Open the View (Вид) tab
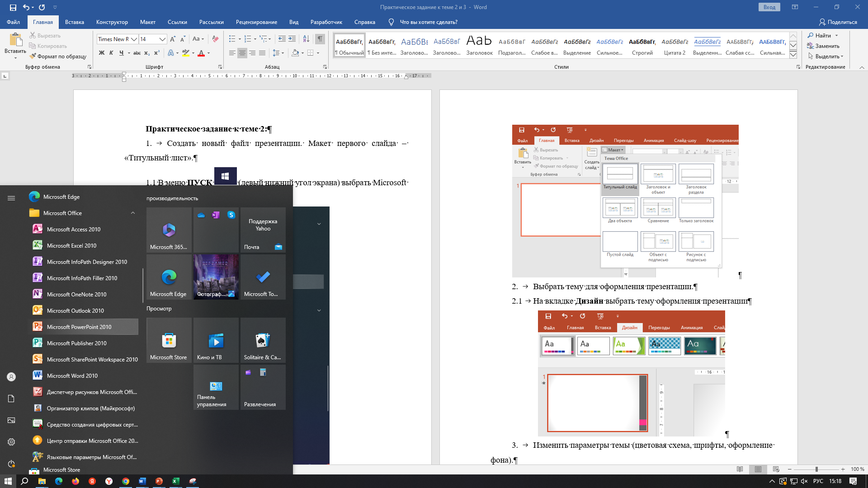The width and height of the screenshot is (868, 488). pos(294,22)
